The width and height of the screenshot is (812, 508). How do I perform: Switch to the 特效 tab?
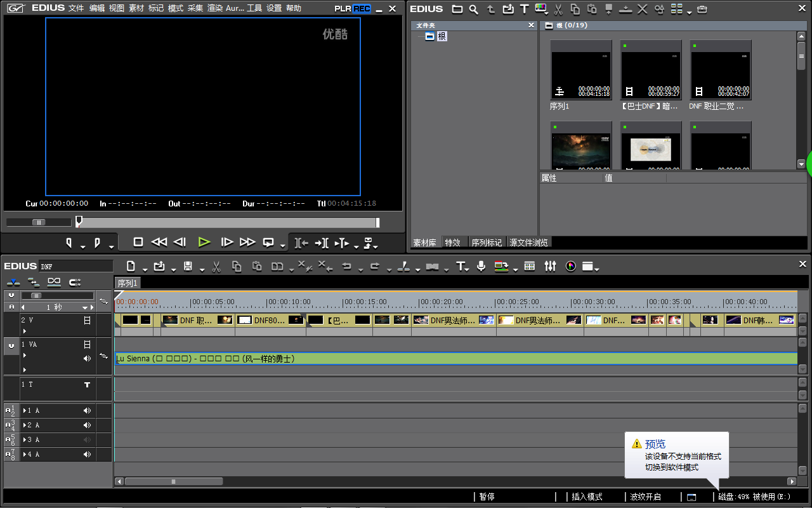coord(452,243)
